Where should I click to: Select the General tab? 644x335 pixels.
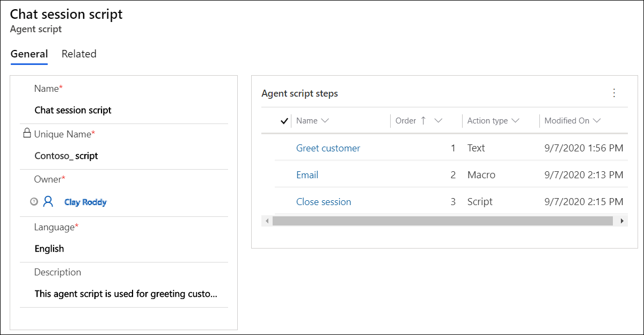point(29,54)
